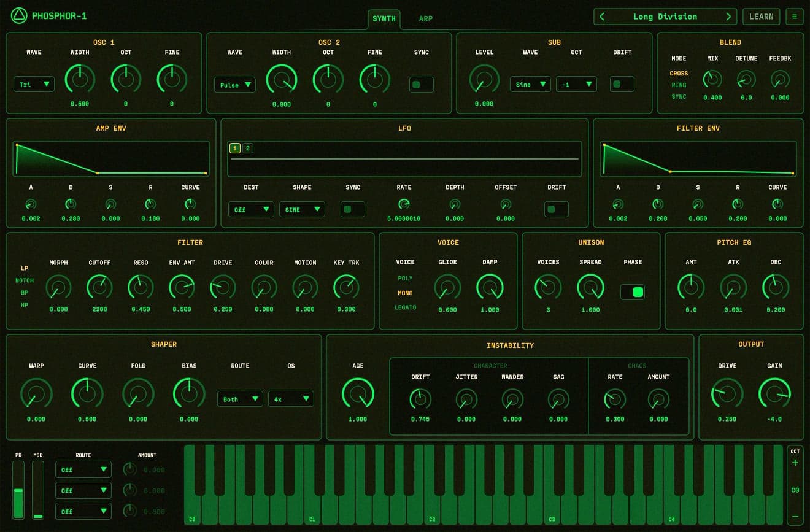
Task: Click the Long Division preset name
Action: tap(665, 17)
